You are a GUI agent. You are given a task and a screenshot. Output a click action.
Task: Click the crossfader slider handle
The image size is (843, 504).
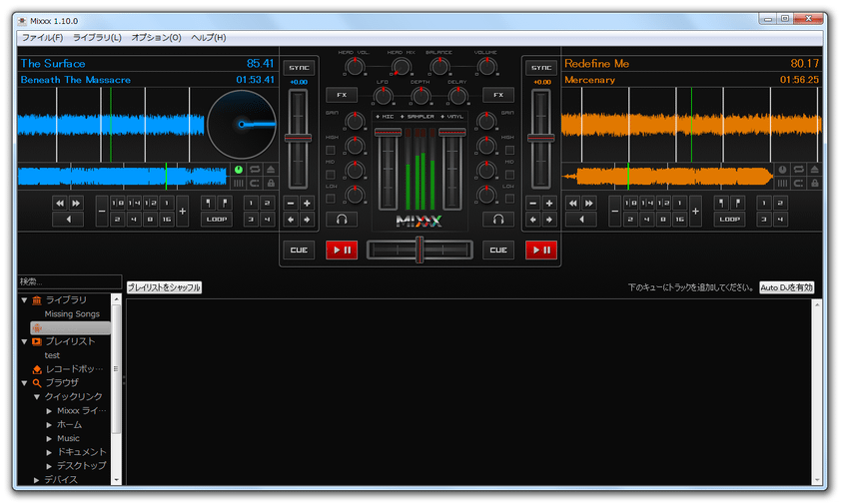pos(420,250)
